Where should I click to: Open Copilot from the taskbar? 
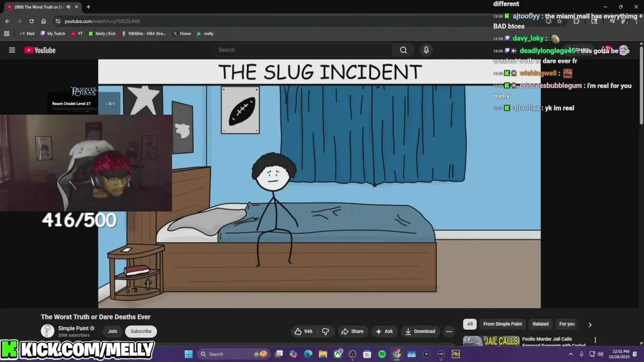tap(294, 354)
